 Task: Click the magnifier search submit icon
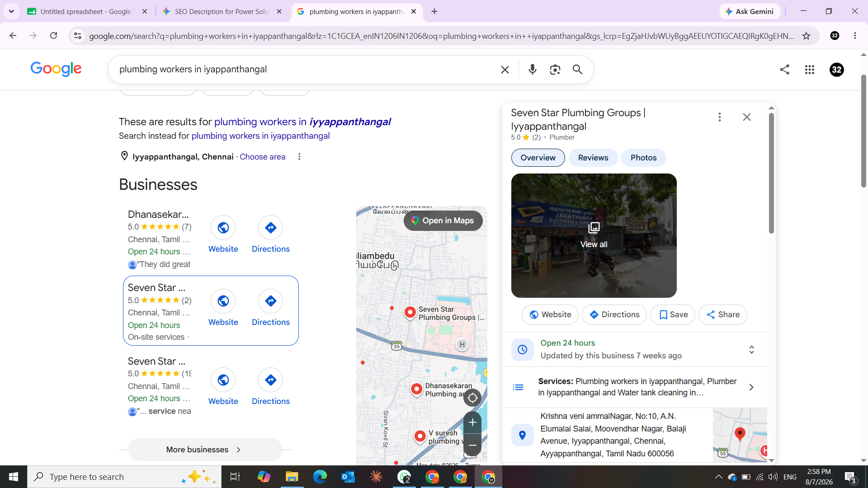point(578,70)
